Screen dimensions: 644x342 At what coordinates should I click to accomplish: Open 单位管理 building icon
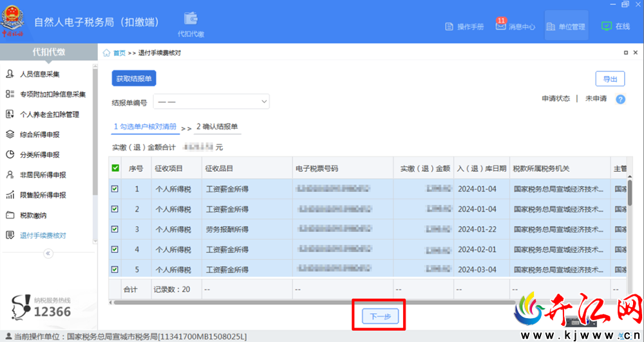(x=551, y=26)
